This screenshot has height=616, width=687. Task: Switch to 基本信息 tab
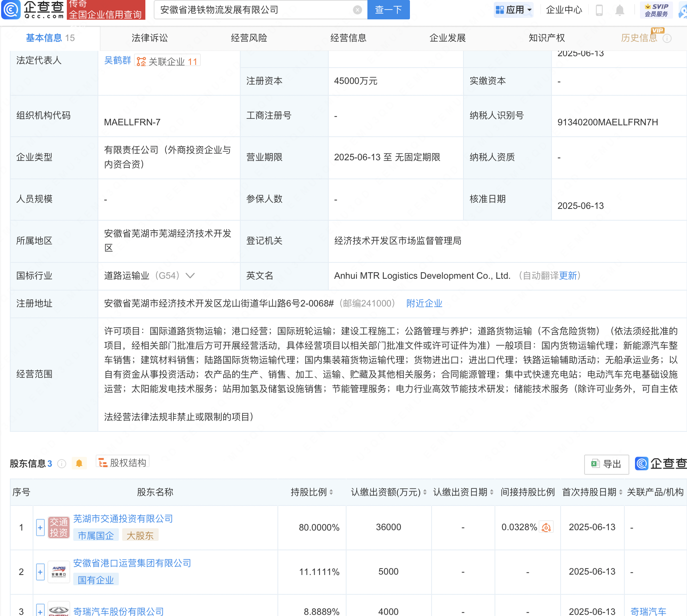point(50,38)
